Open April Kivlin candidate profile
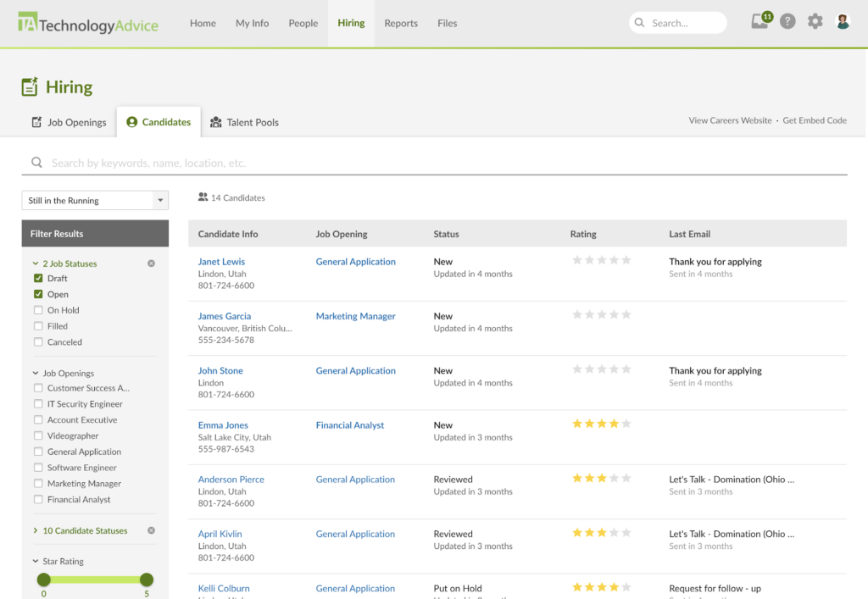This screenshot has width=868, height=599. pyautogui.click(x=220, y=534)
